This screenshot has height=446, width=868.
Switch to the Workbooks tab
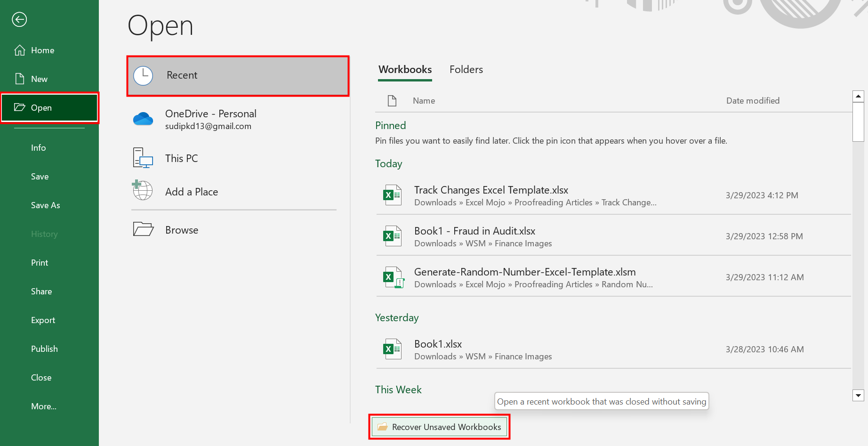pyautogui.click(x=405, y=70)
